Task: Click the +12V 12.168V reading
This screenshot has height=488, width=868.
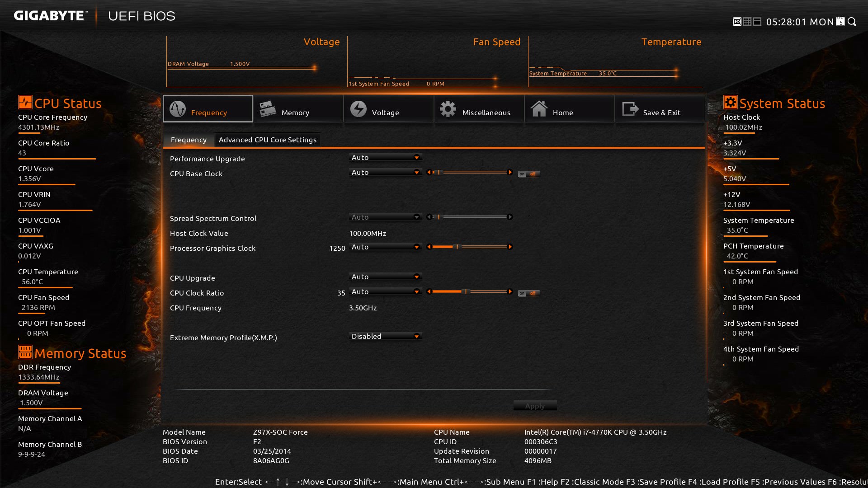Action: point(736,204)
